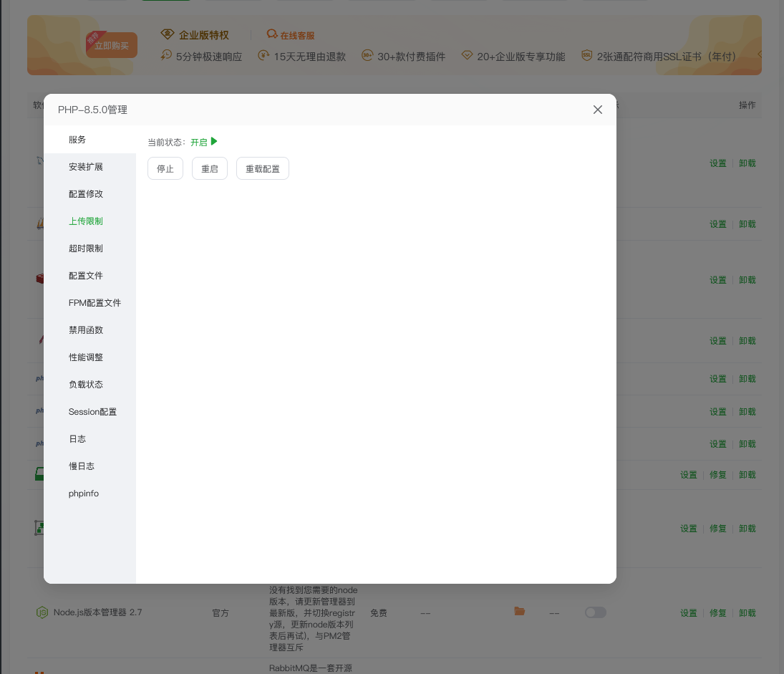Open the 配置文件 tab
The width and height of the screenshot is (784, 674).
click(85, 275)
